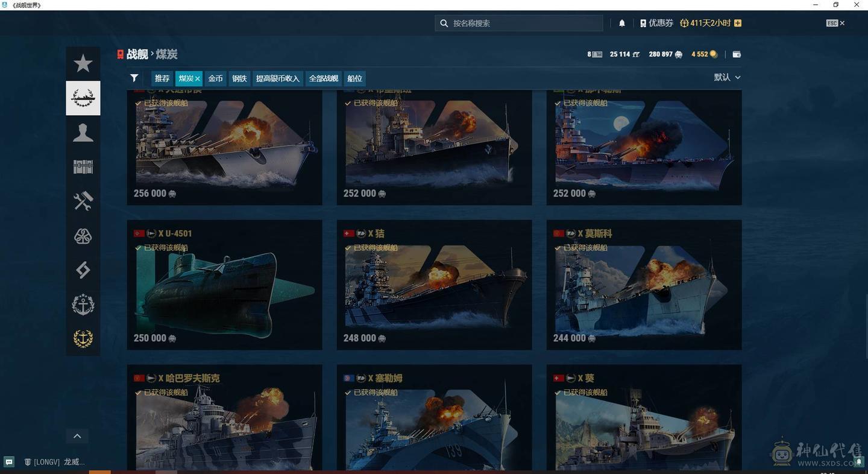Image resolution: width=868 pixels, height=474 pixels.
Task: Select the 全部战舰 filter tab
Action: [324, 78]
